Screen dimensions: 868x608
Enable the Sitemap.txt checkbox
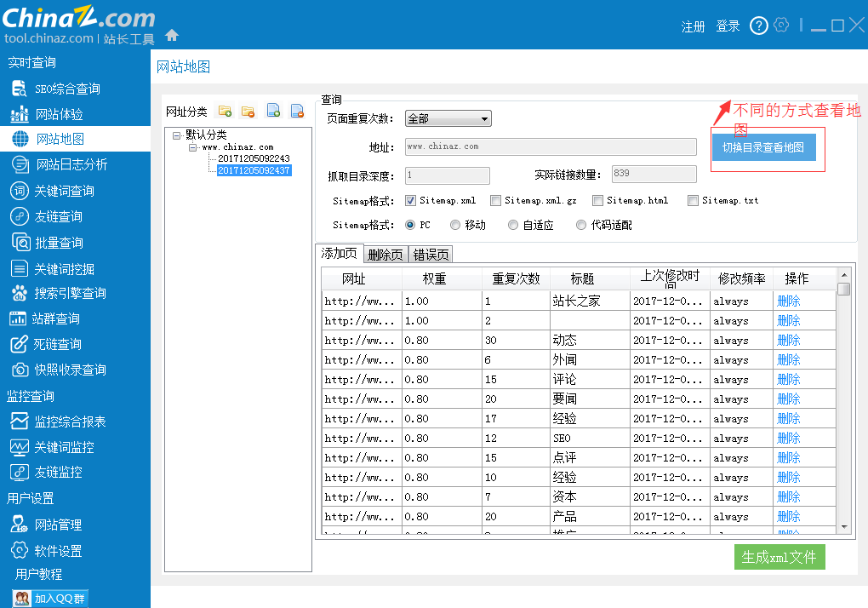click(x=693, y=200)
